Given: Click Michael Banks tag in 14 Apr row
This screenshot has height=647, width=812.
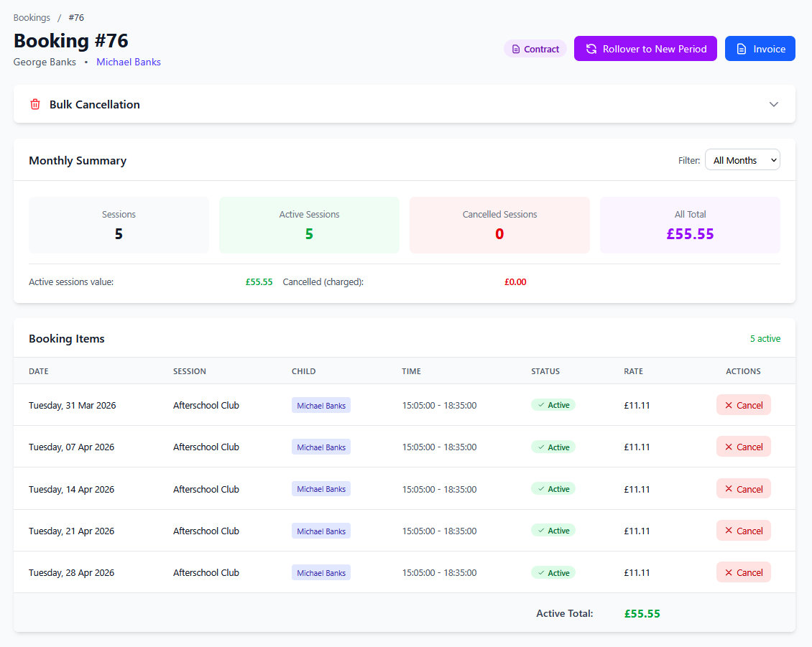Looking at the screenshot, I should pos(321,489).
